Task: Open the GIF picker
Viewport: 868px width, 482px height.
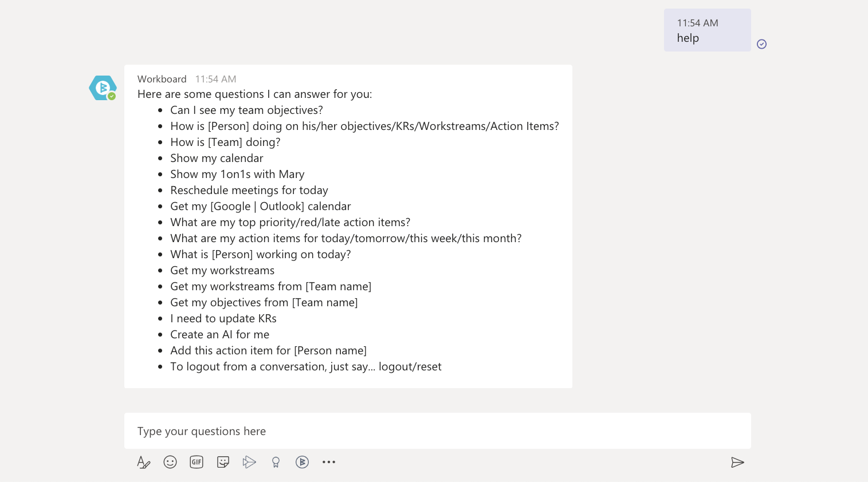Action: [197, 462]
